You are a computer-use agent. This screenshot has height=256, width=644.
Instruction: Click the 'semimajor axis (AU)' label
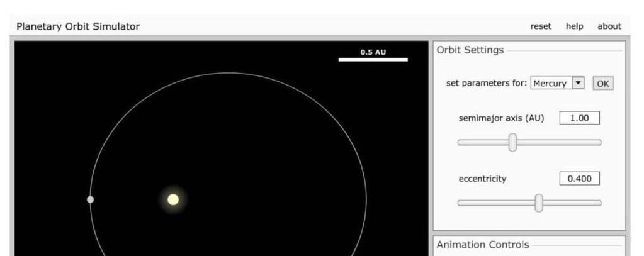[x=501, y=118]
